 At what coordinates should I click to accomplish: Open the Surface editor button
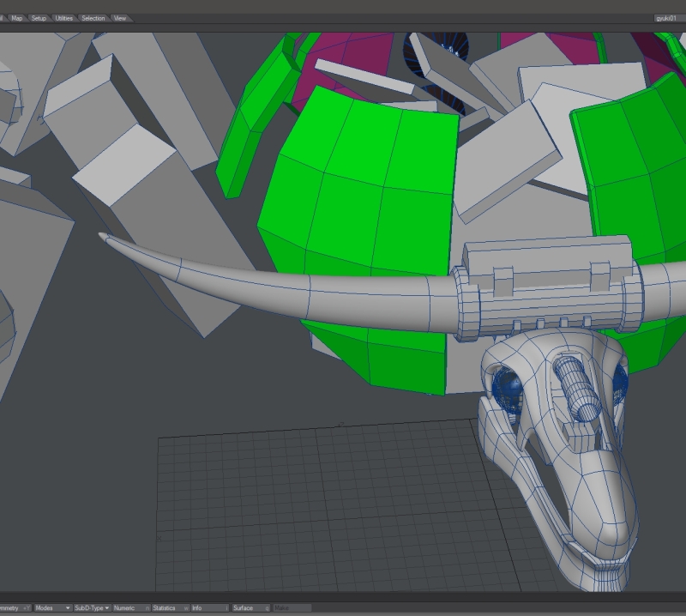click(249, 607)
